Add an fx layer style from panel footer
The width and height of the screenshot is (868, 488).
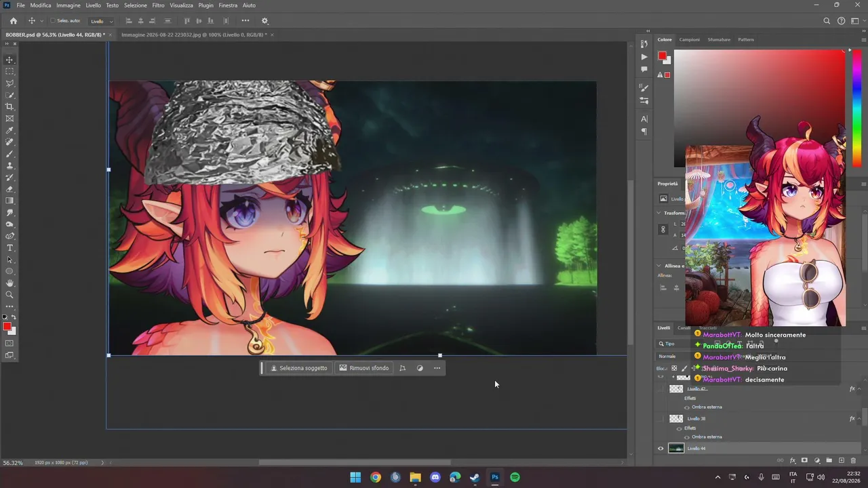click(792, 461)
